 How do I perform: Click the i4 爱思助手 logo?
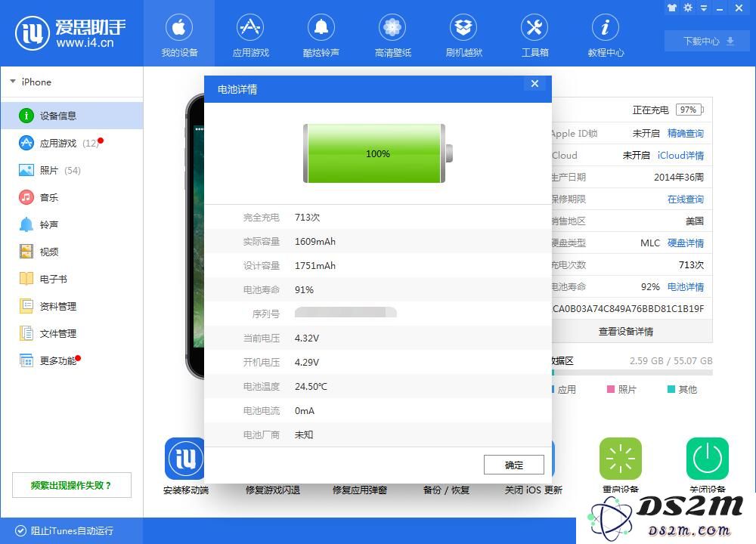tap(70, 33)
